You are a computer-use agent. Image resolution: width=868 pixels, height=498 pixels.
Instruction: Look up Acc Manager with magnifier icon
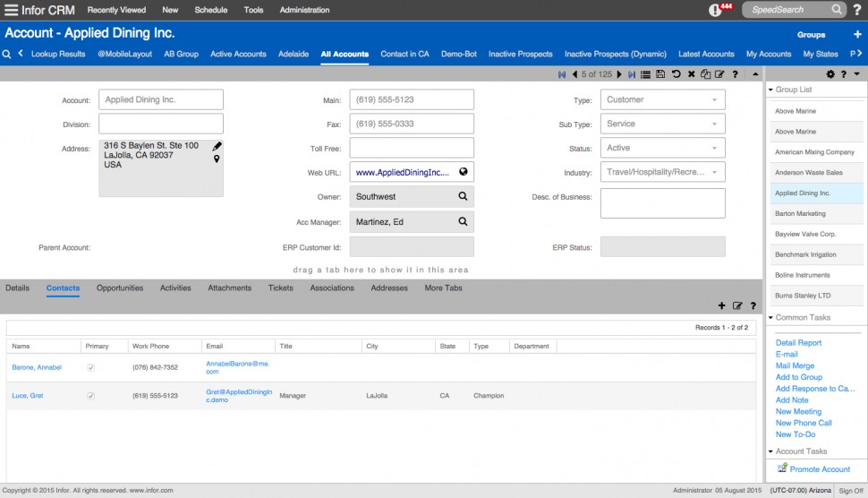pyautogui.click(x=463, y=221)
